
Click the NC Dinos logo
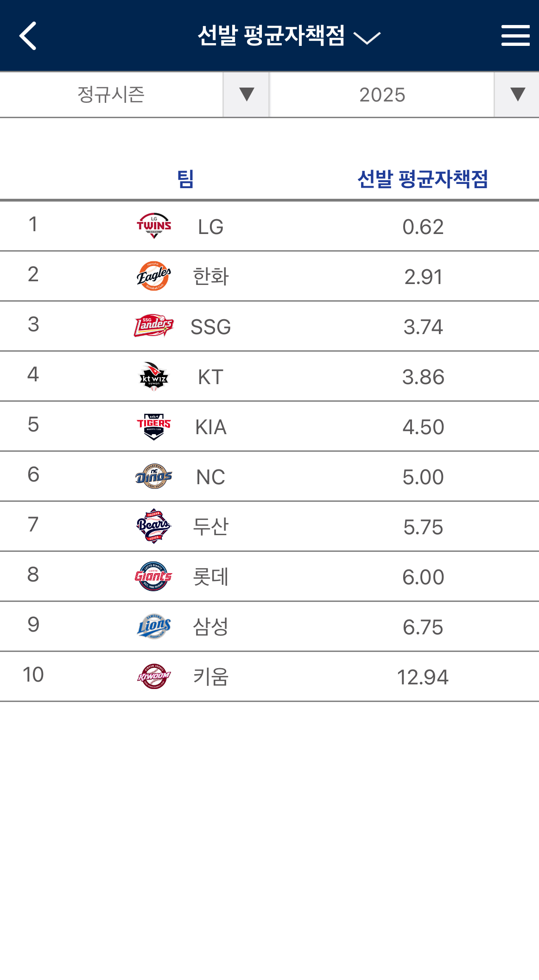click(x=154, y=476)
